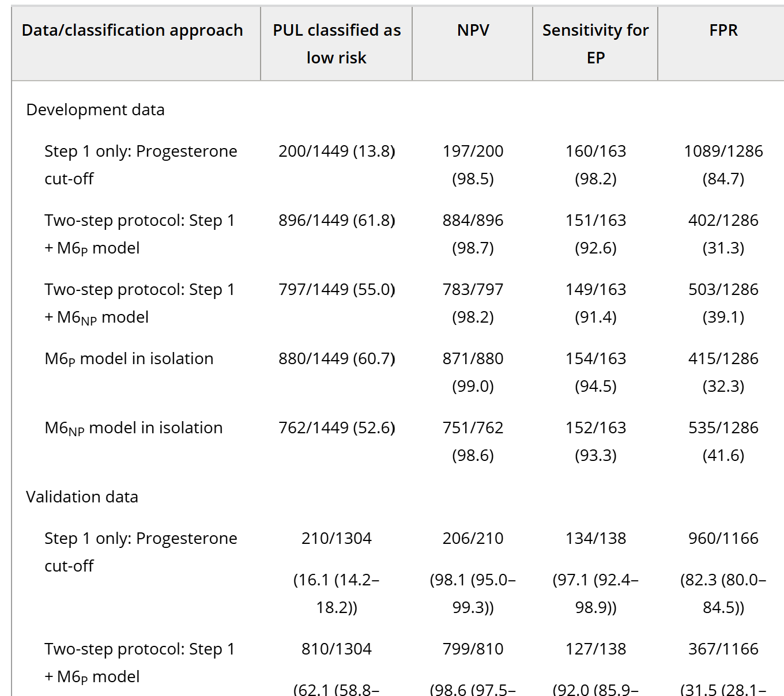This screenshot has height=696, width=784.
Task: Select the FPR column header
Action: 723,31
